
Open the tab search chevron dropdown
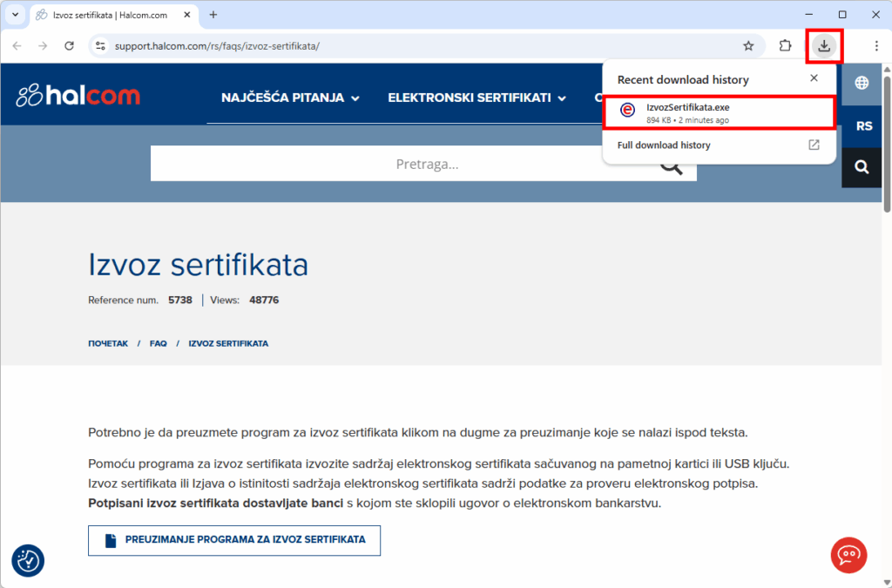click(15, 15)
